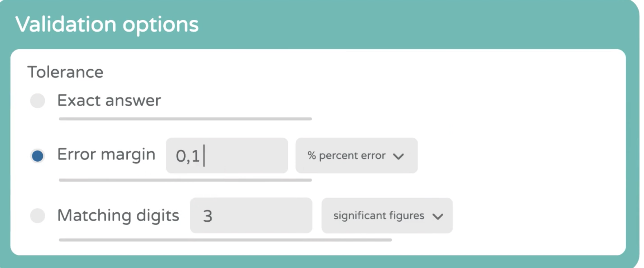Click the gray line under Matching digits
The image size is (644, 268).
click(225, 240)
